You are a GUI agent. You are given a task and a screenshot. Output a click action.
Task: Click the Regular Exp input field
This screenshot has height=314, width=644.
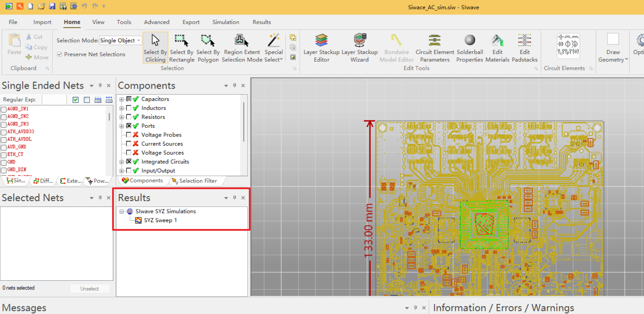click(x=54, y=100)
